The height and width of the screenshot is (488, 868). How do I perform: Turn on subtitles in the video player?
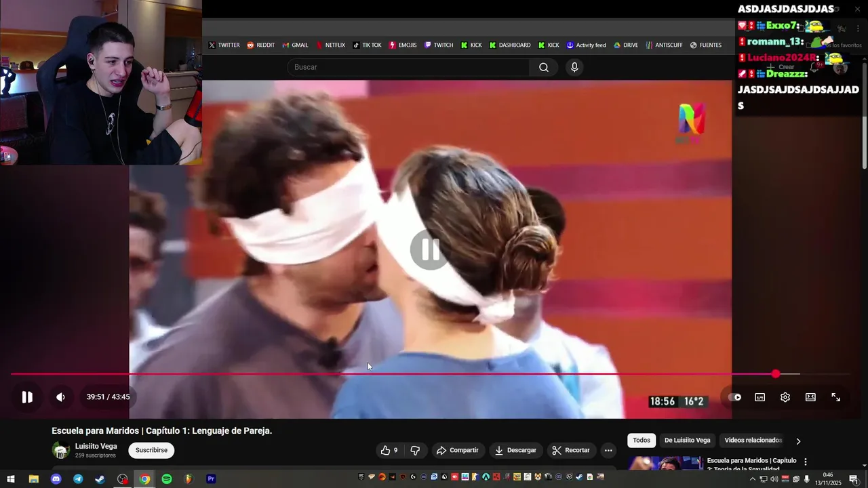click(x=760, y=397)
